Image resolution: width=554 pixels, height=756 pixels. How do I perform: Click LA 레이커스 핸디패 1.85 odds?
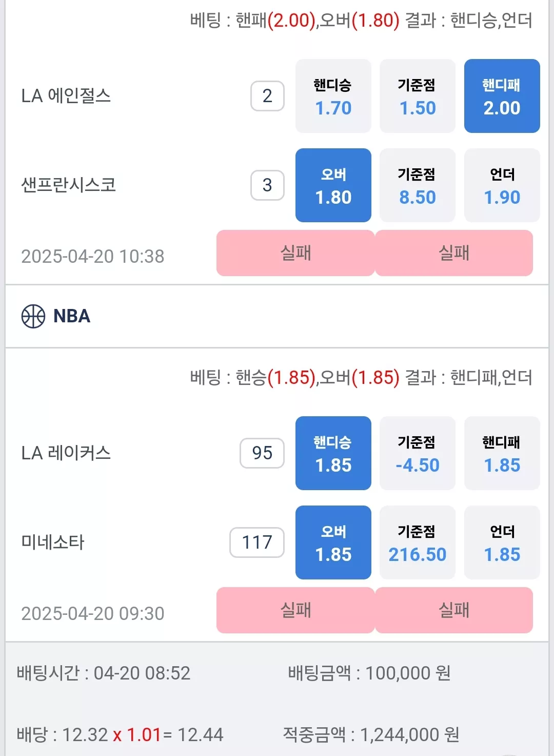502,453
